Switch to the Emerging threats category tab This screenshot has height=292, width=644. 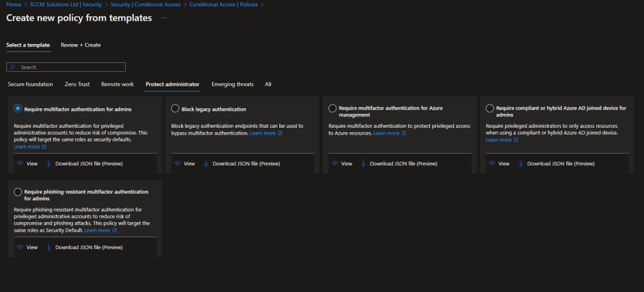(232, 84)
